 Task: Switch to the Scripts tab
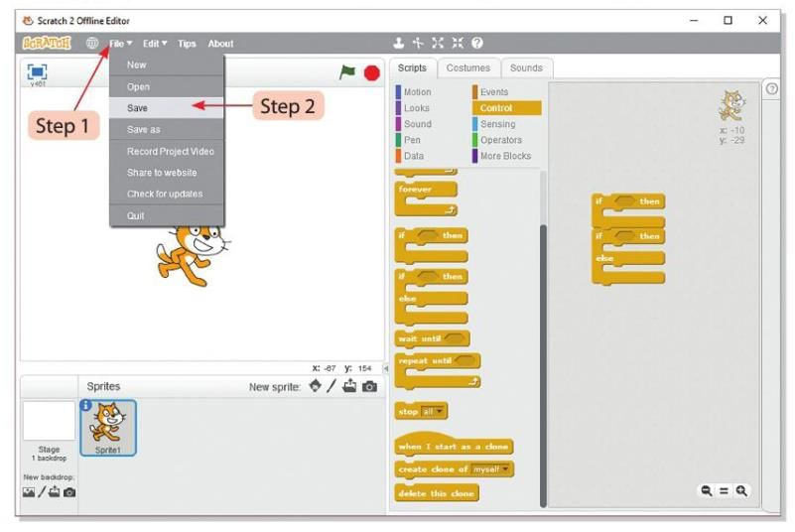pyautogui.click(x=412, y=67)
